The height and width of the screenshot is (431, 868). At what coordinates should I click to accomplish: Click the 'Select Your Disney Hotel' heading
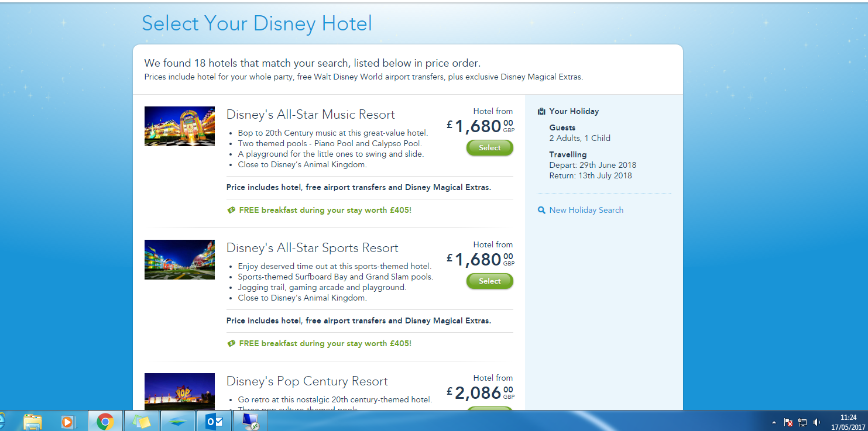point(257,23)
